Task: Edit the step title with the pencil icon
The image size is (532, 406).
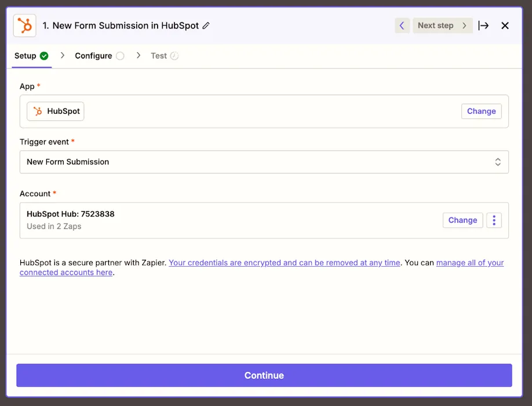Action: pyautogui.click(x=206, y=26)
